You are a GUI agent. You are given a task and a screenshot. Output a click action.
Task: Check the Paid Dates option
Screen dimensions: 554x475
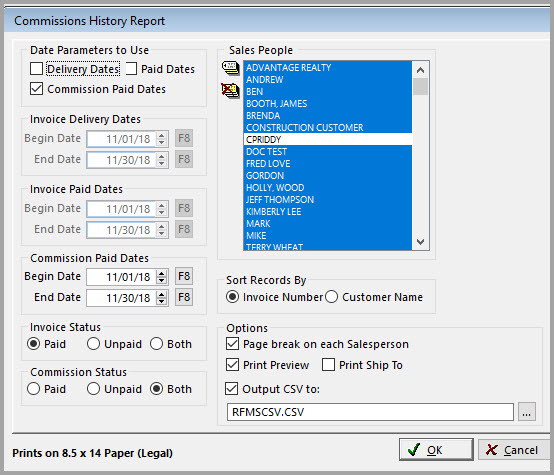pyautogui.click(x=131, y=69)
